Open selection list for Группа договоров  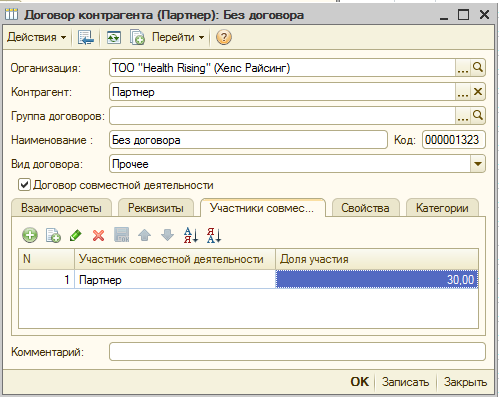pos(463,116)
